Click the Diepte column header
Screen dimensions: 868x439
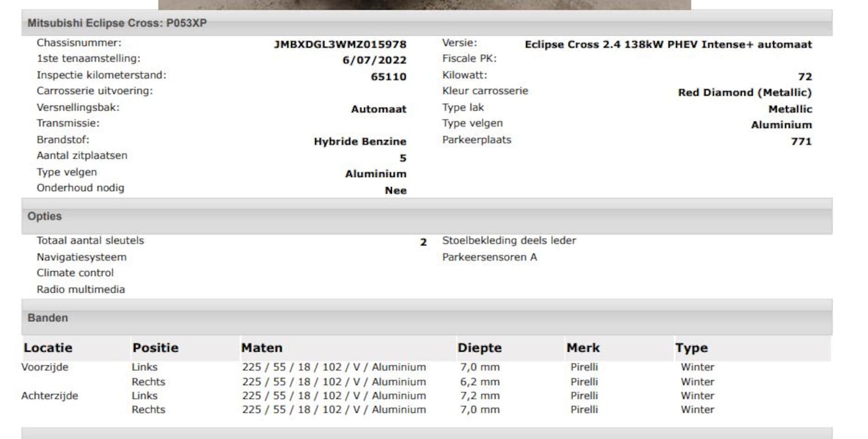479,348
